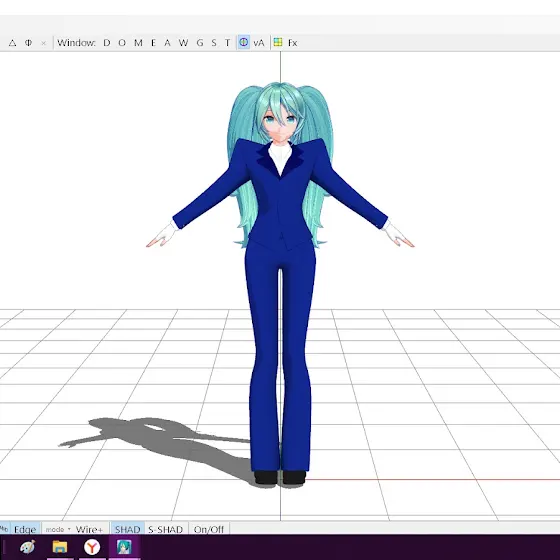Click the model's black shoes

pyautogui.click(x=280, y=478)
